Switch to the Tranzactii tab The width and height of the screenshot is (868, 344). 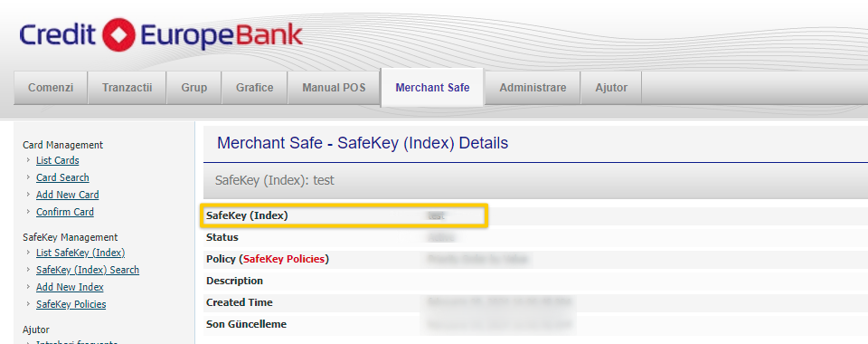(x=127, y=88)
